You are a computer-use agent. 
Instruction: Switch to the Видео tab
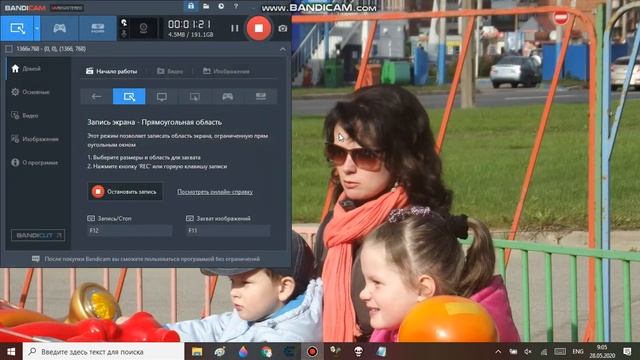[x=170, y=71]
